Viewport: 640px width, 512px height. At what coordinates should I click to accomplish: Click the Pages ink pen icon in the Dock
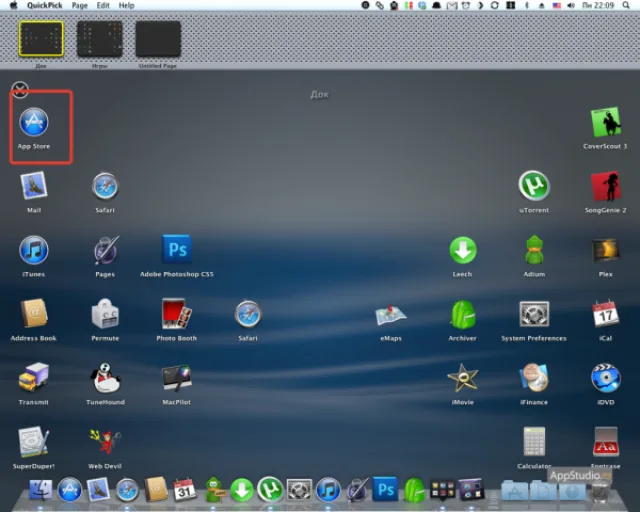click(357, 489)
